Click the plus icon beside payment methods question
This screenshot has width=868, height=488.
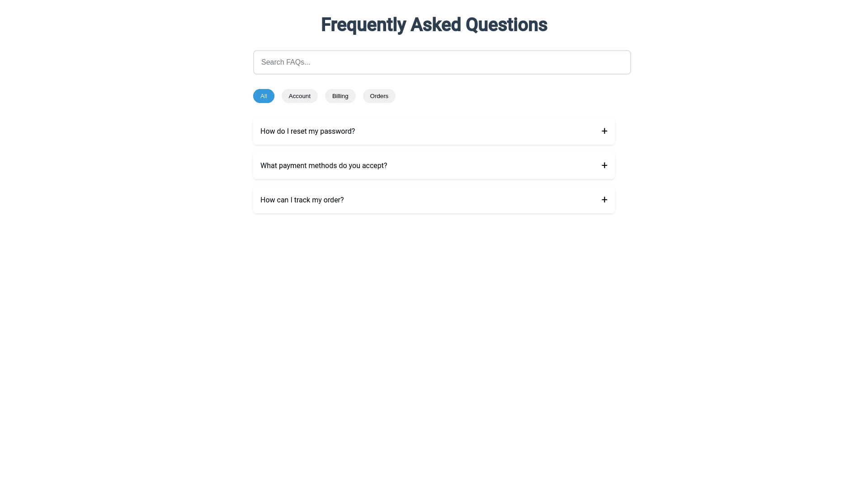[x=604, y=165]
